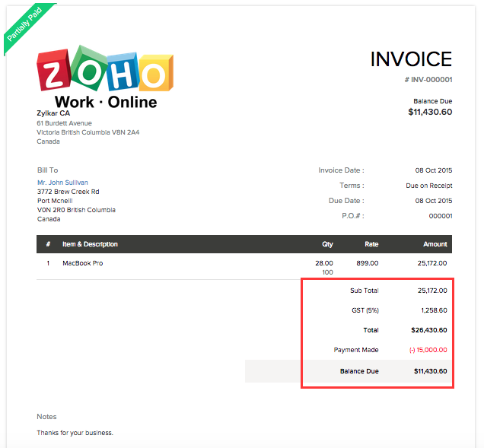
Task: Click the Port Mcneill address line
Action: 55,201
